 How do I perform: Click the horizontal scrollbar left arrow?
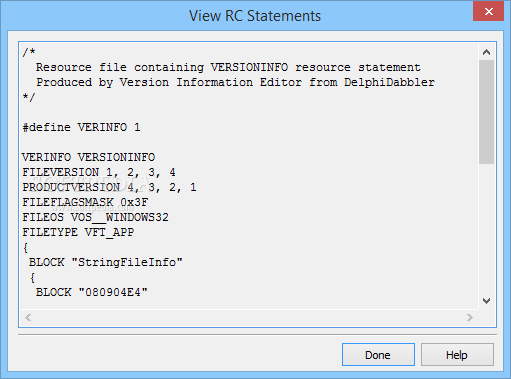28,317
